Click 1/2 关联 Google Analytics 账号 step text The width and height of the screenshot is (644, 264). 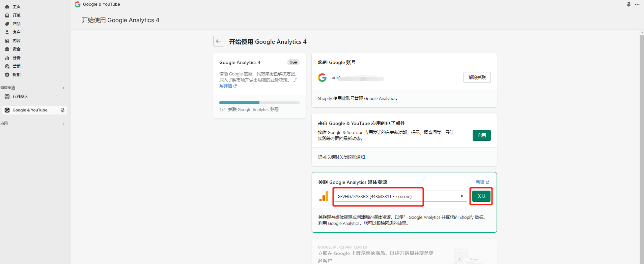(x=249, y=109)
